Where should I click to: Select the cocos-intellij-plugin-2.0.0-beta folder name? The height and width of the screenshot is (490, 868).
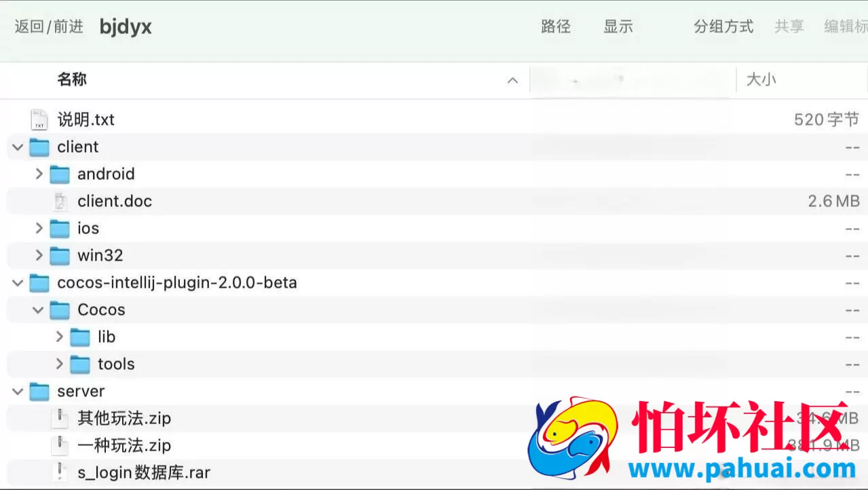click(177, 283)
